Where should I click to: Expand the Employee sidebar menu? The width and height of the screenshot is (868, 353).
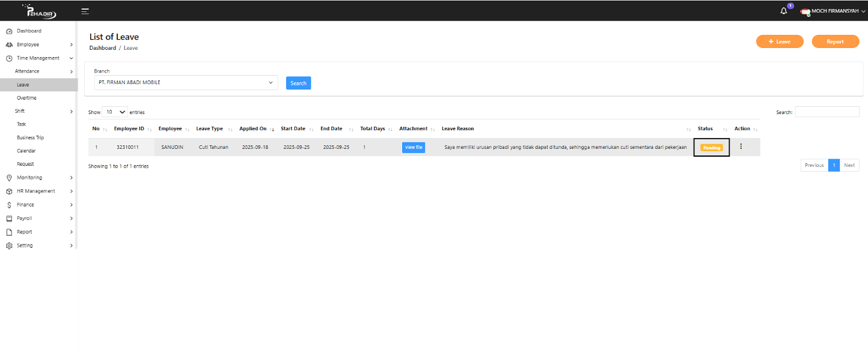coord(28,44)
